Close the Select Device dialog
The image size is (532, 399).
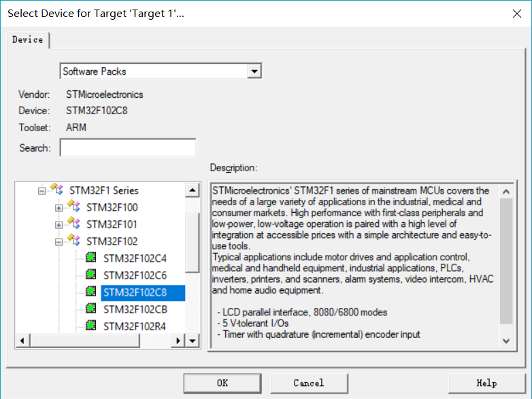(x=517, y=14)
